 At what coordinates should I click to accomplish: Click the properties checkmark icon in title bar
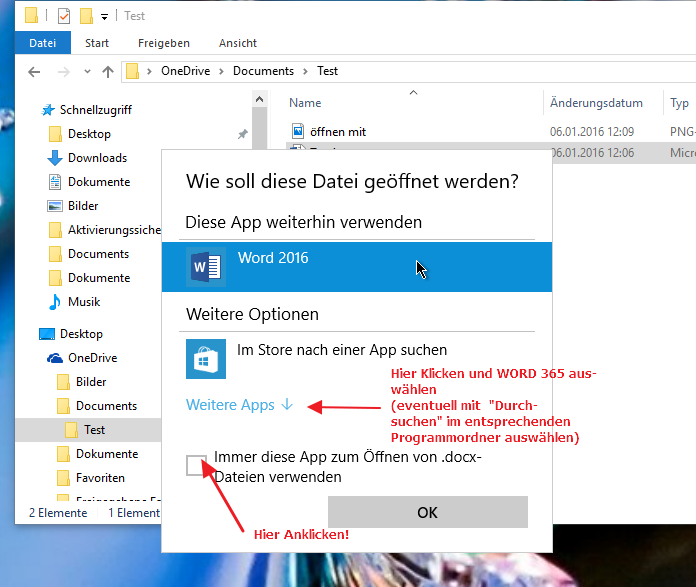tap(64, 16)
